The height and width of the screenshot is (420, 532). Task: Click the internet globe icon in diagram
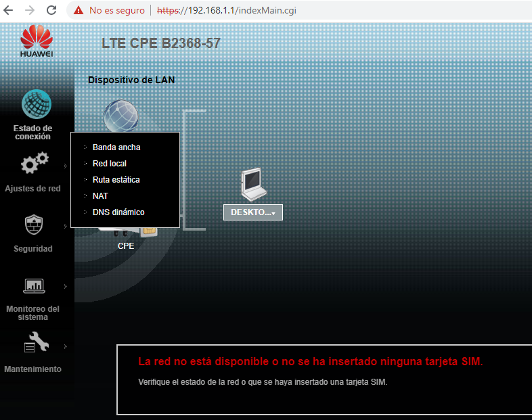120,116
